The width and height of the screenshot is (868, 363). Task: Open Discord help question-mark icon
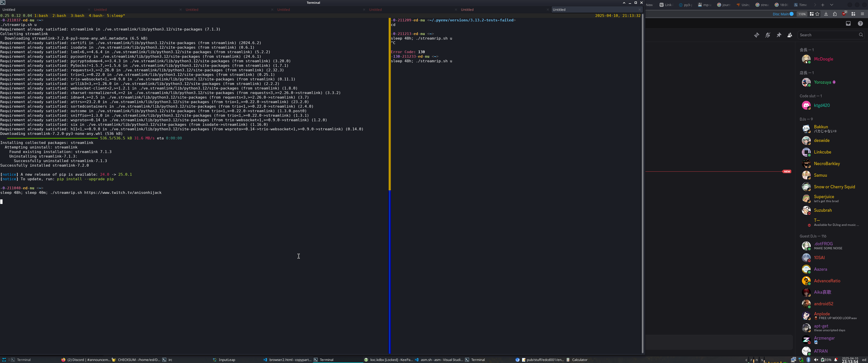860,24
